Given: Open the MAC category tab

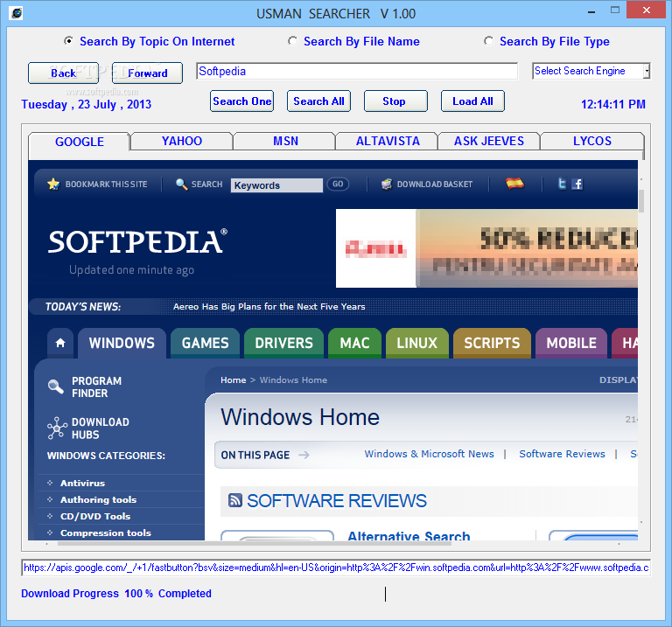Looking at the screenshot, I should pos(355,343).
